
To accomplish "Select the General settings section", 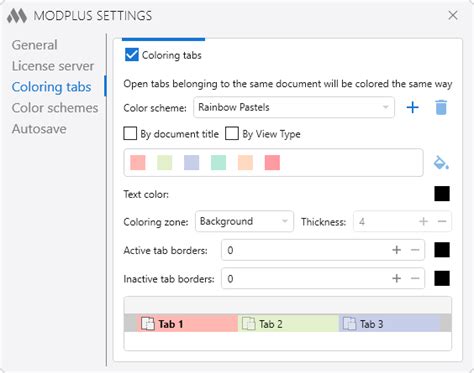I will 35,45.
